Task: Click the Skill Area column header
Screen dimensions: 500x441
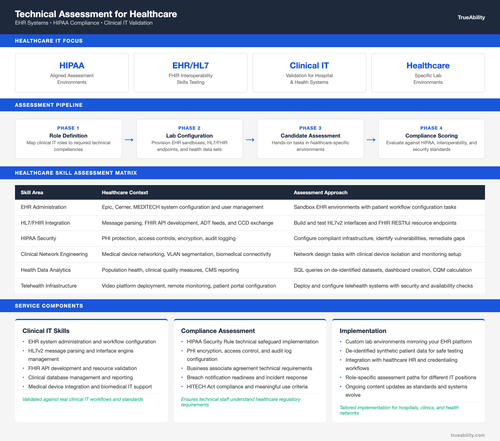Action: 32,192
